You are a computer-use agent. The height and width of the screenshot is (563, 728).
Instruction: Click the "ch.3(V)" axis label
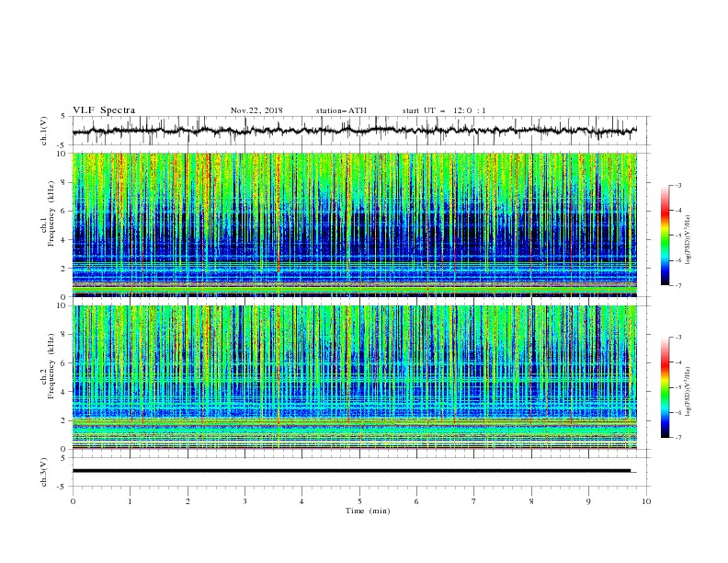[44, 472]
